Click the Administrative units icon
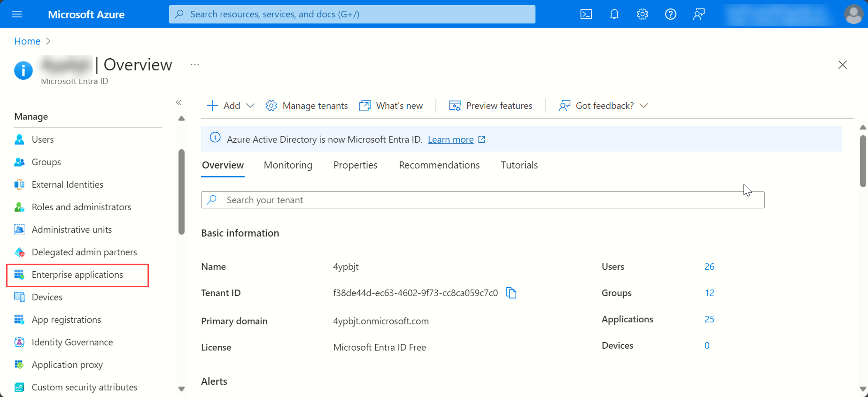This screenshot has height=397, width=868. click(x=19, y=229)
